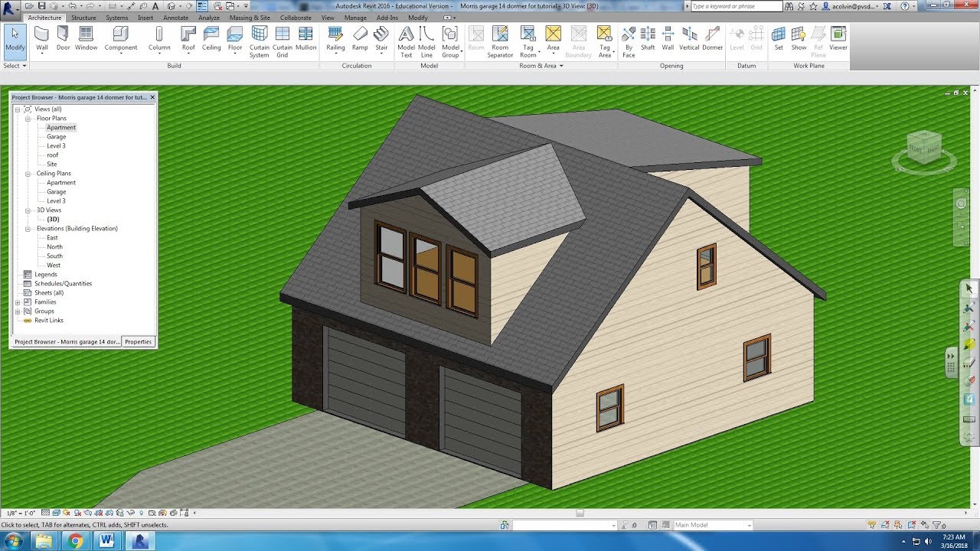Image resolution: width=980 pixels, height=551 pixels.
Task: Select the Ceiling tool
Action: coord(211,38)
